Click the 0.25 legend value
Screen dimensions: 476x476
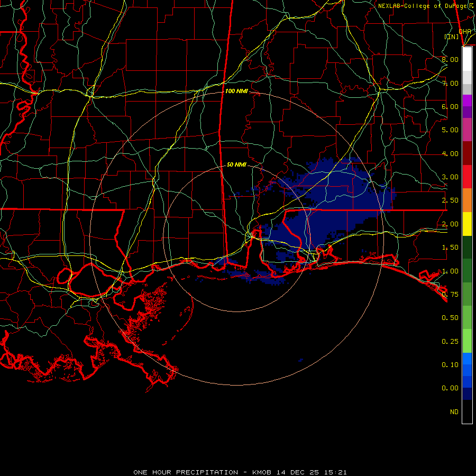click(450, 342)
